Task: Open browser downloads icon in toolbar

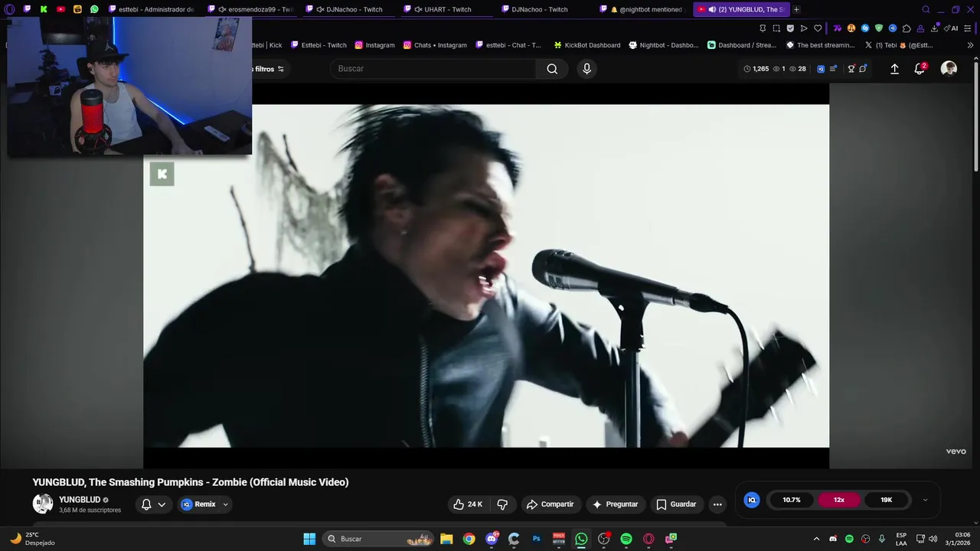Action: (x=934, y=28)
